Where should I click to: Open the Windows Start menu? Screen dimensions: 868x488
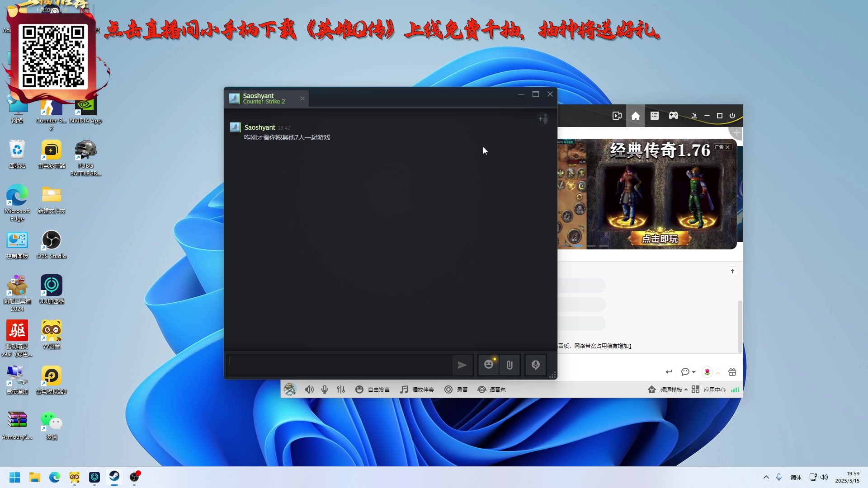pos(14,477)
